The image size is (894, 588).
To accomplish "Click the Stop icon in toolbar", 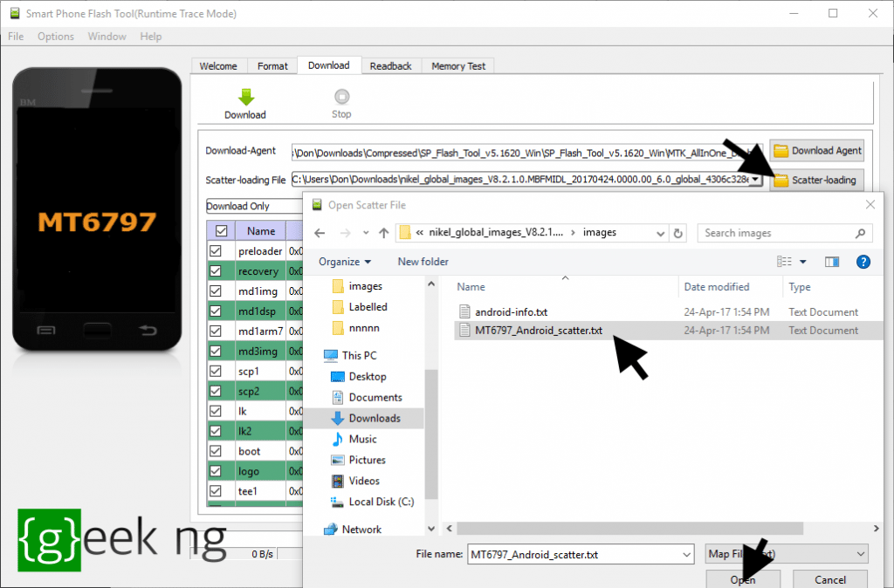I will 341,96.
